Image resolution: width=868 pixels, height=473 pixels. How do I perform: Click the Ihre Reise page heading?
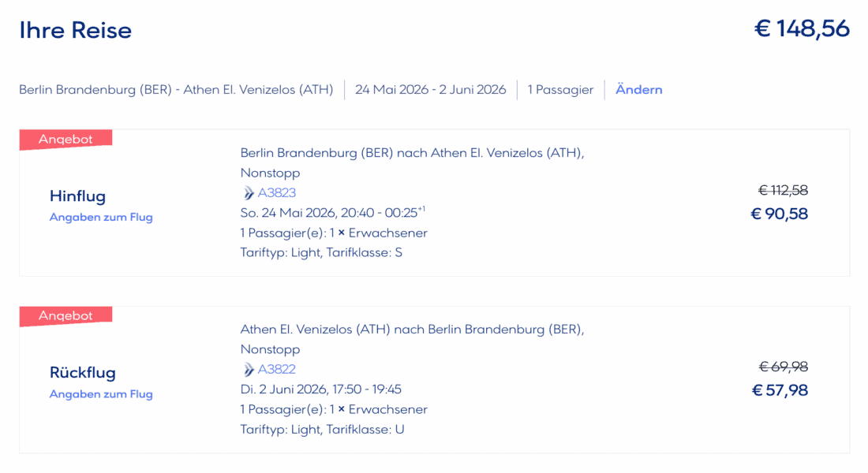click(76, 31)
